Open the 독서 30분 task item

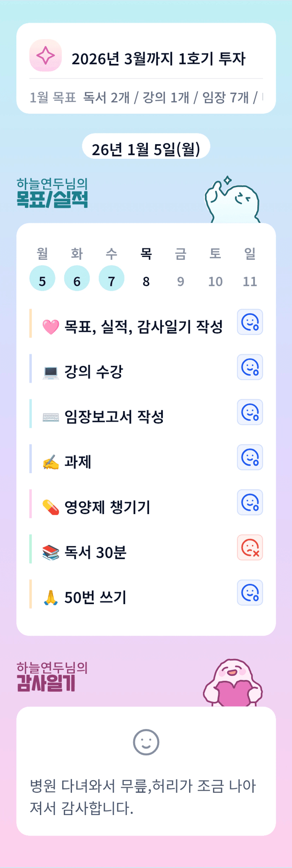tap(95, 552)
